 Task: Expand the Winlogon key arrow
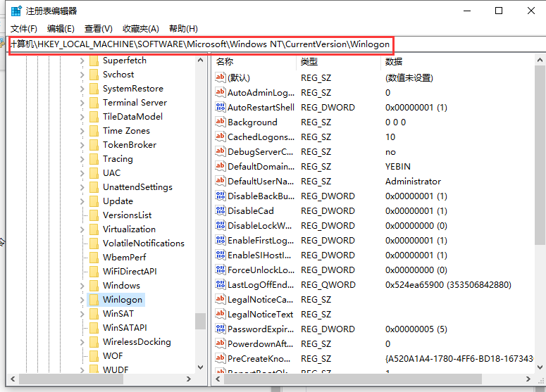click(82, 300)
